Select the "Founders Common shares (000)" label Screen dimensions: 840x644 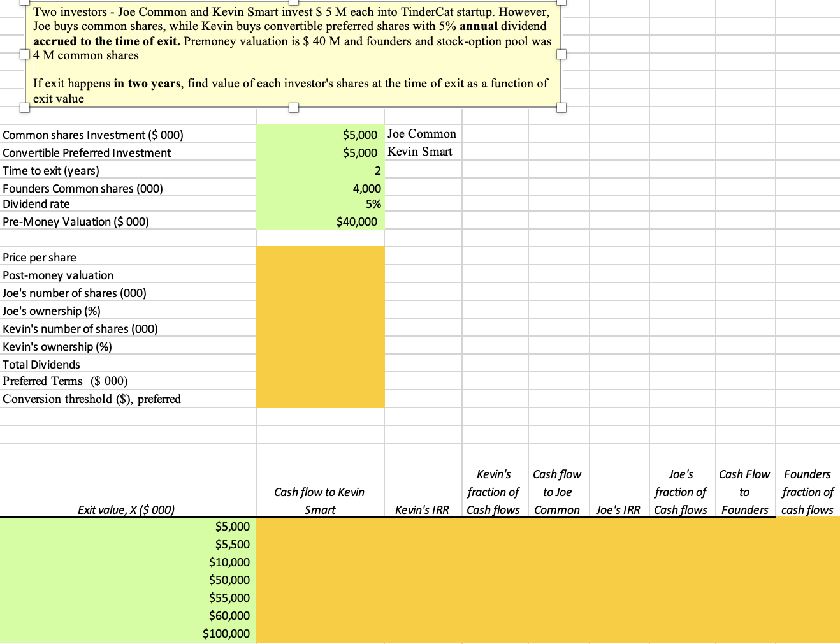83,189
